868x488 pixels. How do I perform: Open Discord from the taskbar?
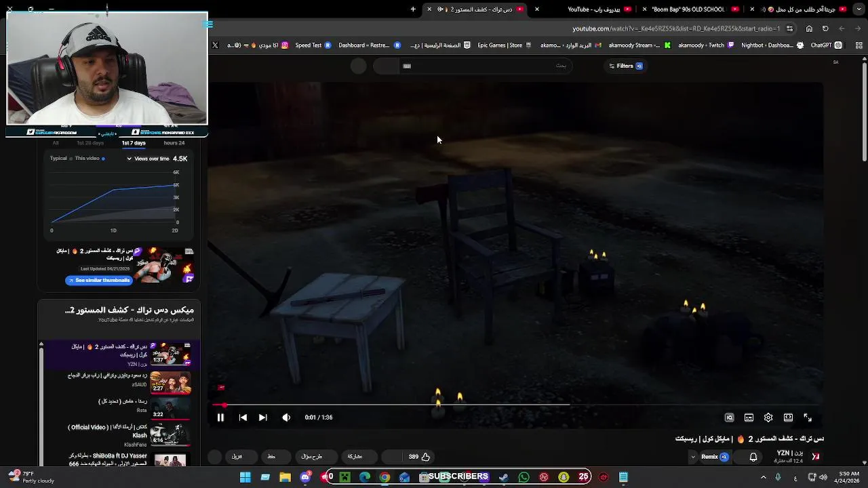tap(305, 477)
